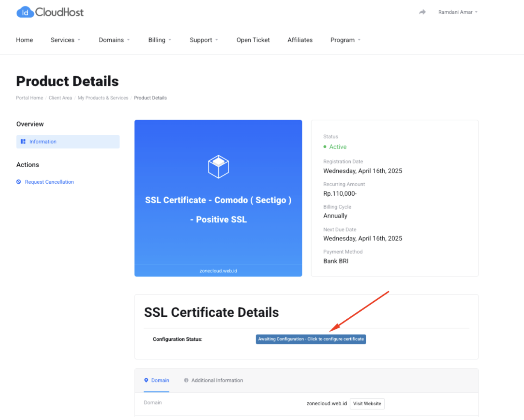The image size is (524, 420).
Task: Click the Overview sidebar heading
Action: [x=30, y=124]
